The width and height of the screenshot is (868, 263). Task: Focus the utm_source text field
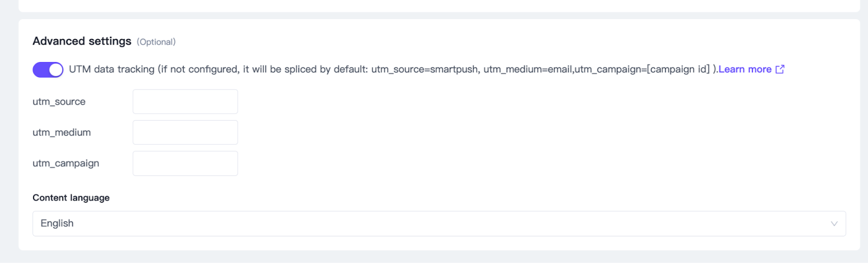[185, 102]
